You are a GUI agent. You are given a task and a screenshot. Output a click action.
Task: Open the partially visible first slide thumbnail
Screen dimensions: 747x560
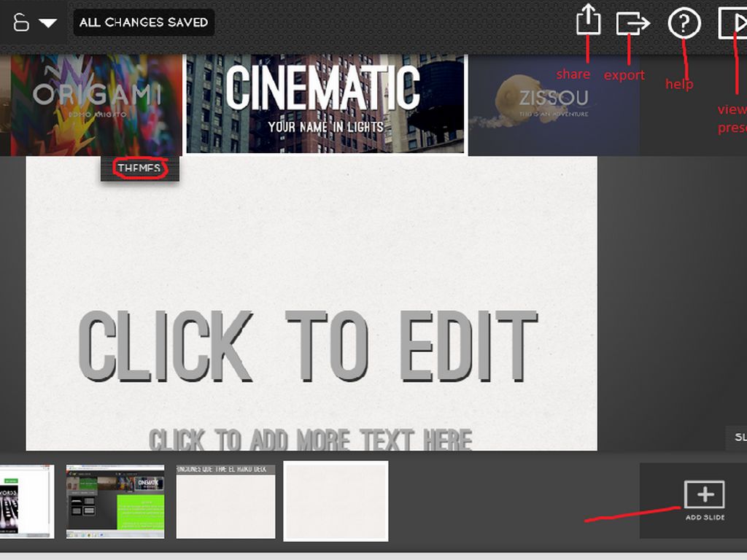point(26,501)
